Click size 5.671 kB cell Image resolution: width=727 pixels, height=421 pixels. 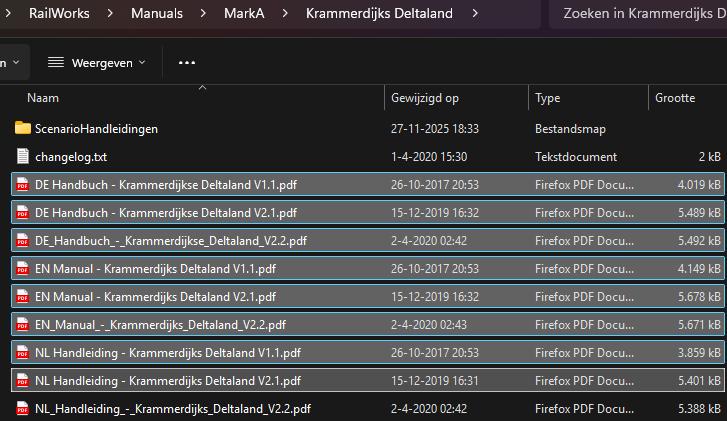click(x=699, y=325)
